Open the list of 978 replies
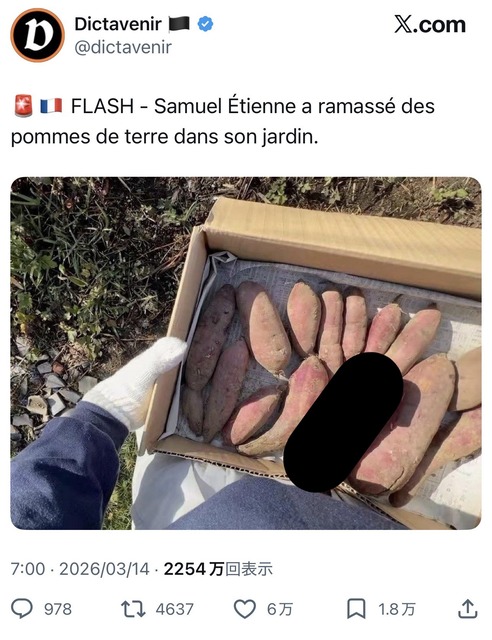The height and width of the screenshot is (640, 492). [58, 609]
